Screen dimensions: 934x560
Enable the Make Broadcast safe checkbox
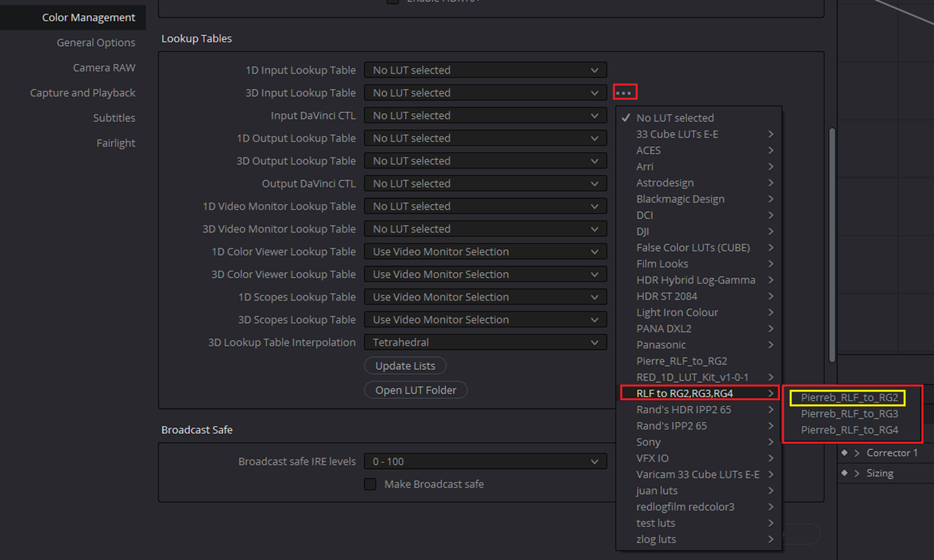coord(371,484)
